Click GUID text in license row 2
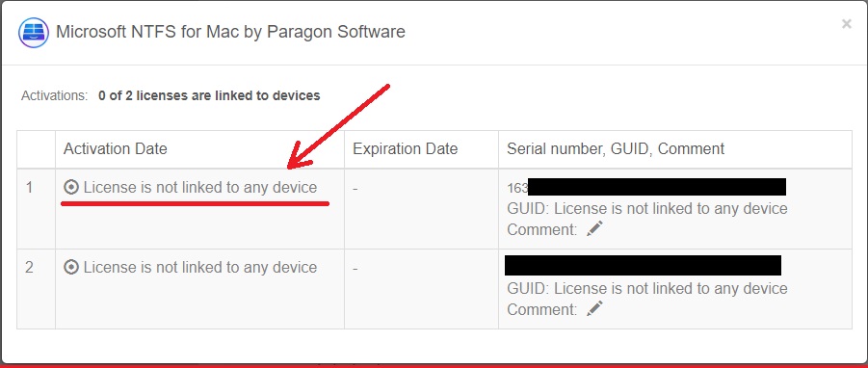868x368 pixels. (x=647, y=288)
